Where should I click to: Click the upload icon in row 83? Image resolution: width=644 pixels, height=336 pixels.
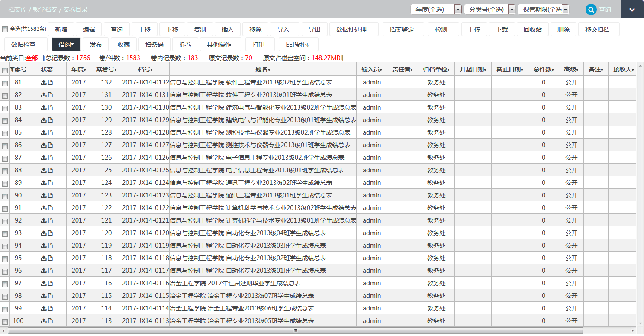(44, 107)
